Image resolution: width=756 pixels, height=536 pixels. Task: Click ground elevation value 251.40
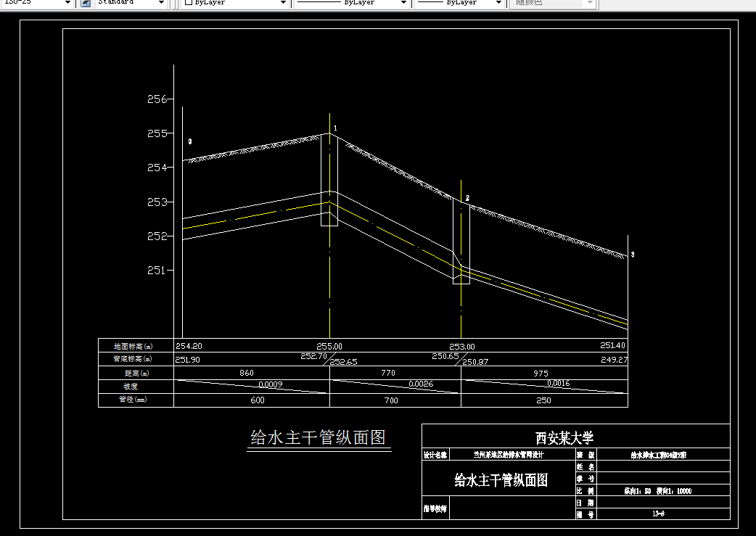pos(612,345)
